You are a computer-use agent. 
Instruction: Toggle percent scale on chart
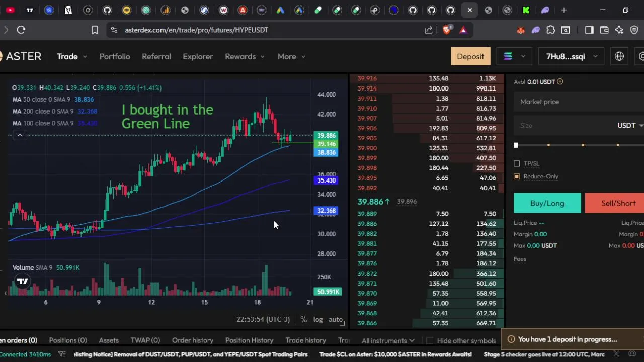pyautogui.click(x=303, y=319)
